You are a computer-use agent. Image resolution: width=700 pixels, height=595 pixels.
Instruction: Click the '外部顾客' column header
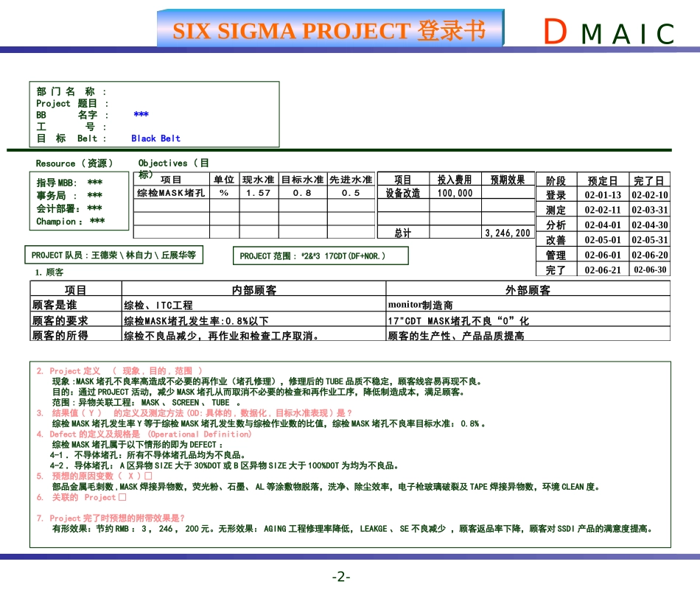(528, 289)
